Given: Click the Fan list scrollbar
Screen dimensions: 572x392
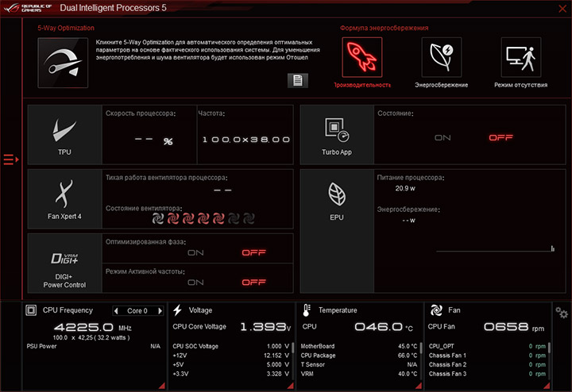Looking at the screenshot, I should click(x=549, y=348).
